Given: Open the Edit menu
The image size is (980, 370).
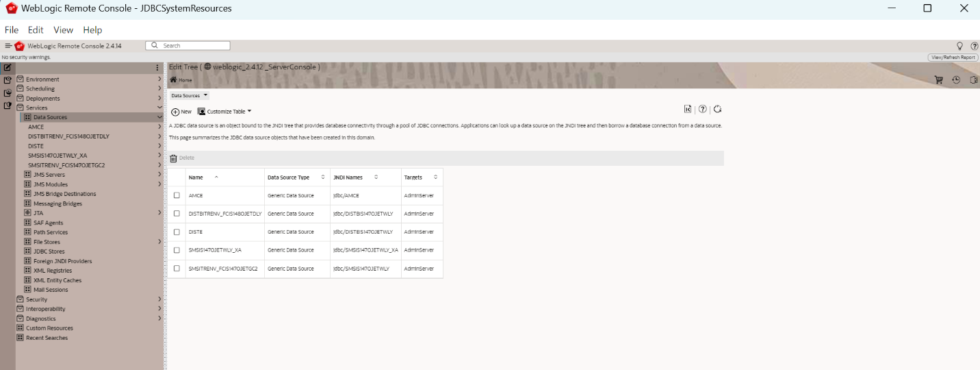Looking at the screenshot, I should 36,30.
